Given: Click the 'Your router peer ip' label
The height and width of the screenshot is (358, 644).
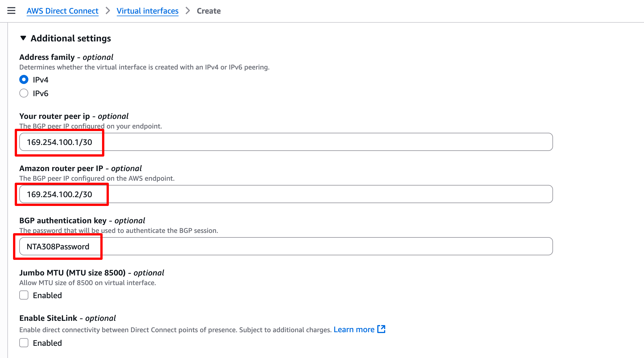Looking at the screenshot, I should pyautogui.click(x=54, y=116).
